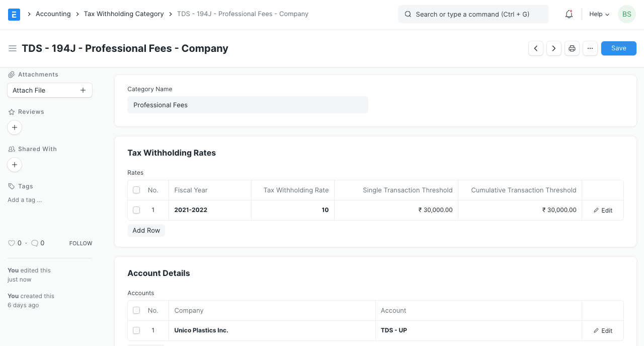Go to previous document arrow
The height and width of the screenshot is (346, 644).
(x=536, y=48)
